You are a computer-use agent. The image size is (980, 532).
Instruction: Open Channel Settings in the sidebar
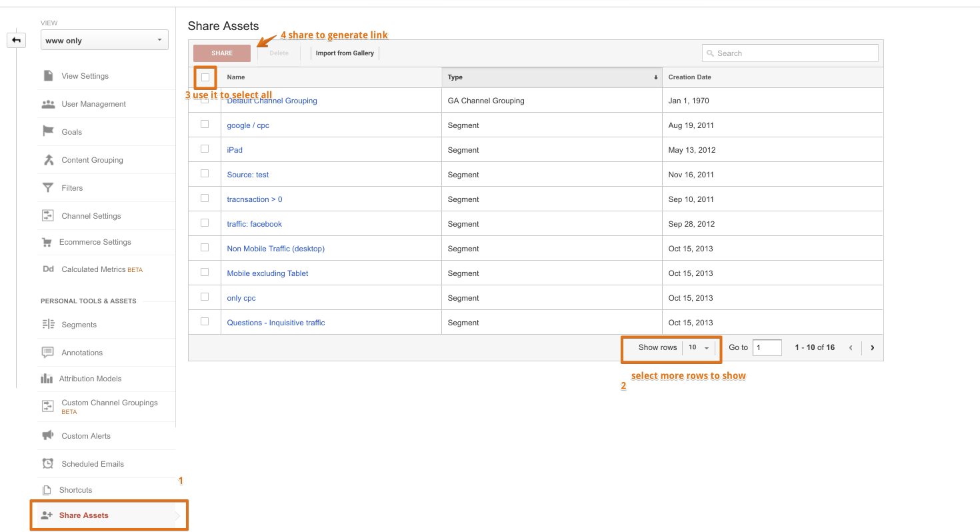[x=91, y=216]
